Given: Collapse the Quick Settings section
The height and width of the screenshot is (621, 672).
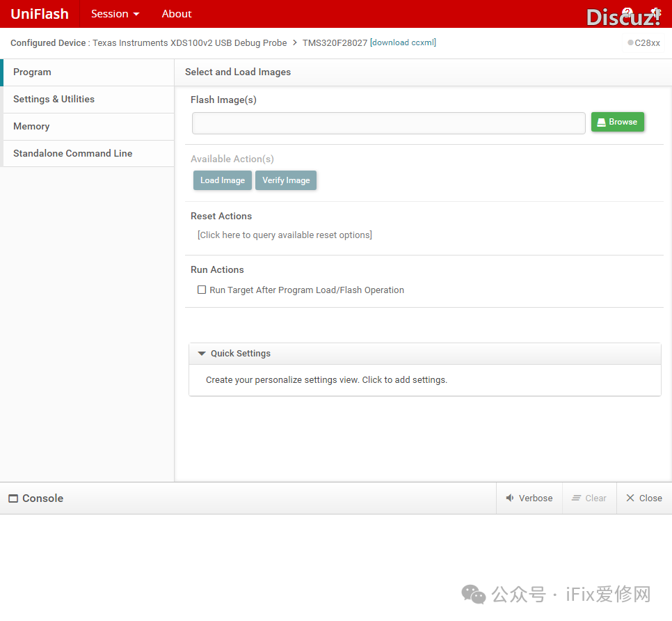Looking at the screenshot, I should (202, 354).
